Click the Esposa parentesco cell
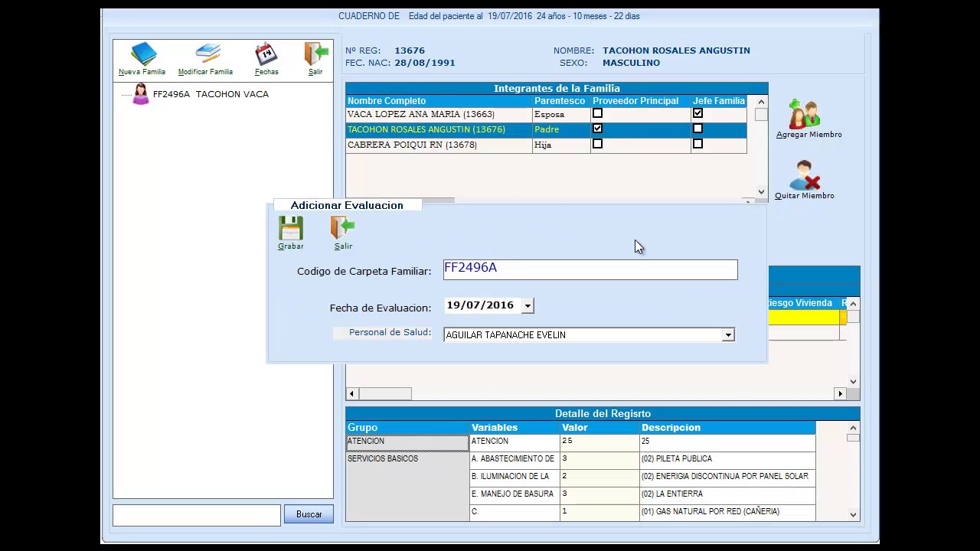Viewport: 980px width, 551px height. click(561, 114)
